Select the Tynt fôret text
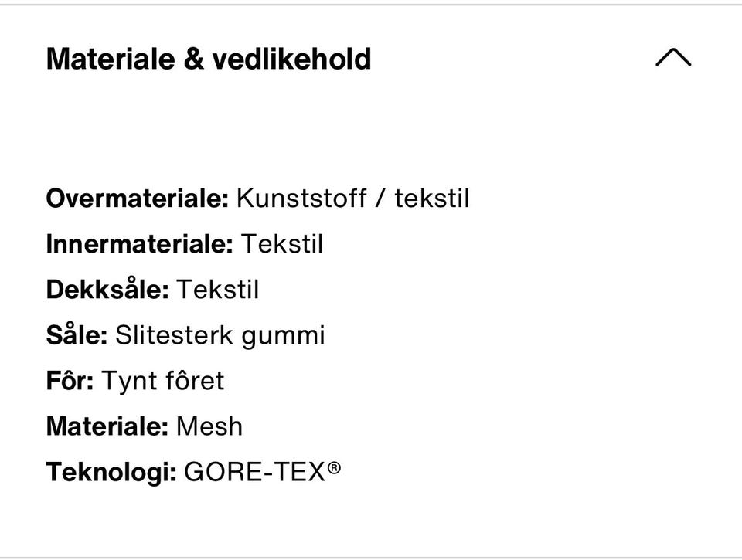The image size is (742, 560). tap(165, 380)
